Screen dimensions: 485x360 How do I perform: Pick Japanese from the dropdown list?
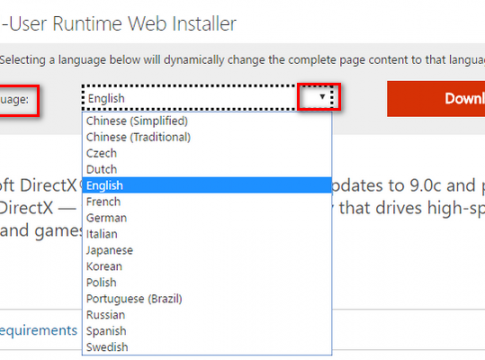(207, 250)
